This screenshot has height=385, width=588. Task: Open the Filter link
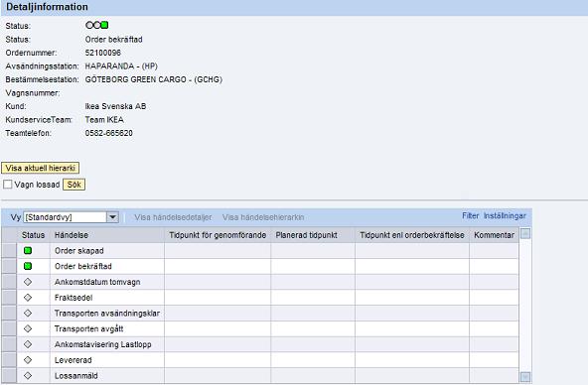pyautogui.click(x=470, y=215)
